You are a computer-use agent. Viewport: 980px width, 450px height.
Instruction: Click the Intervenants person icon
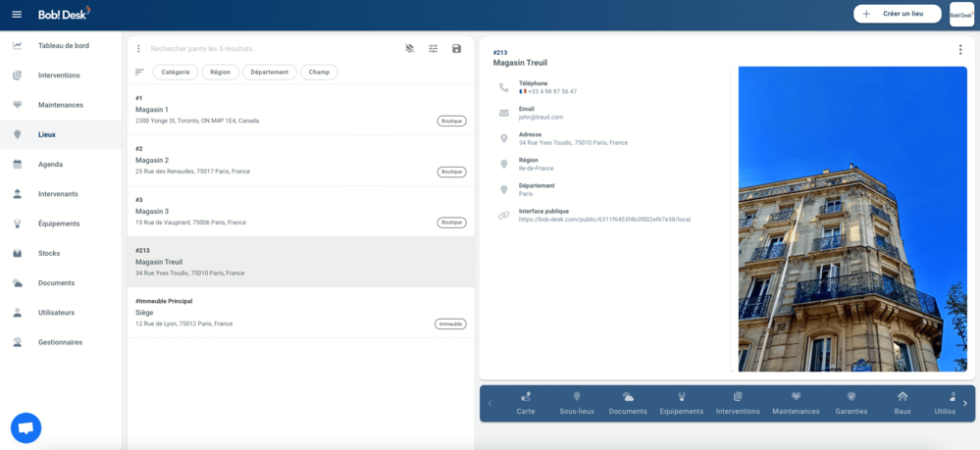pos(18,194)
